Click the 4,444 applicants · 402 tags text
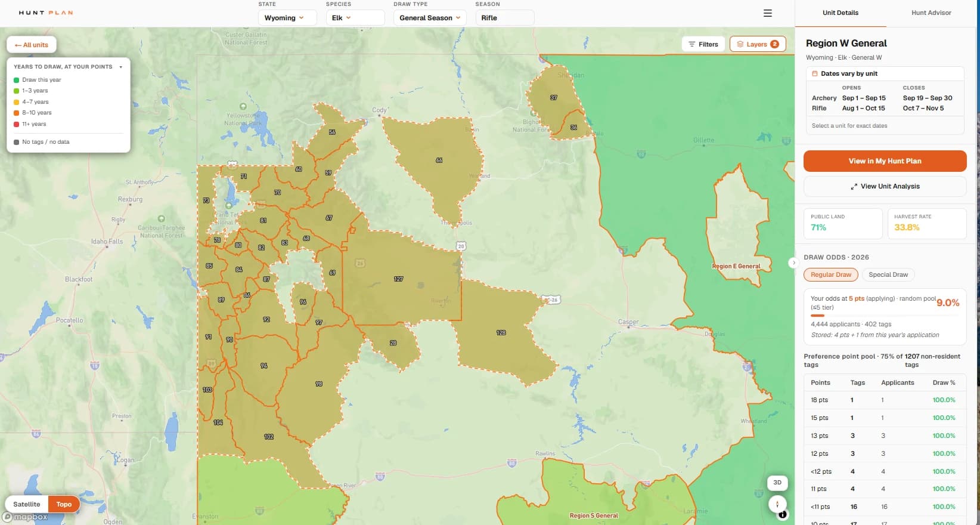 [x=851, y=324]
